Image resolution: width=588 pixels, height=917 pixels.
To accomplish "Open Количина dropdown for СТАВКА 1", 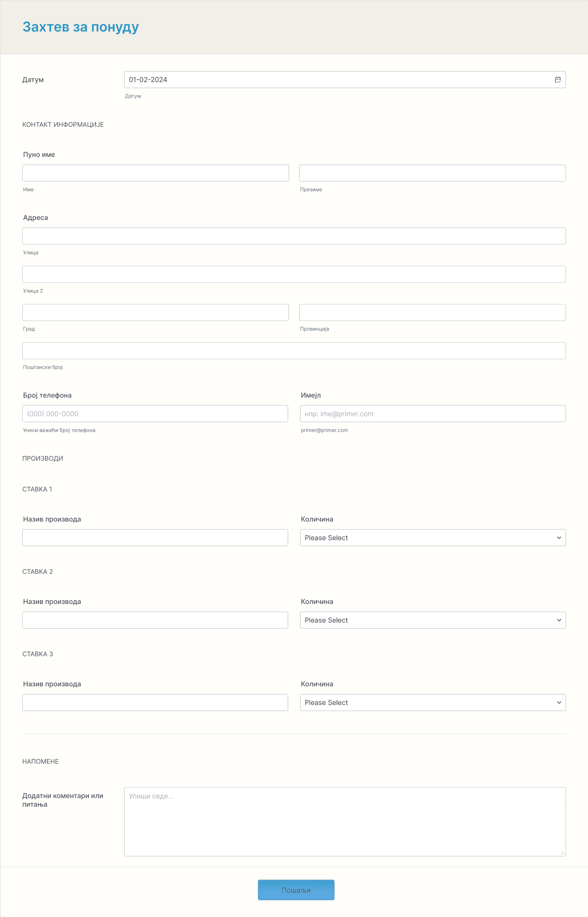I will click(433, 538).
